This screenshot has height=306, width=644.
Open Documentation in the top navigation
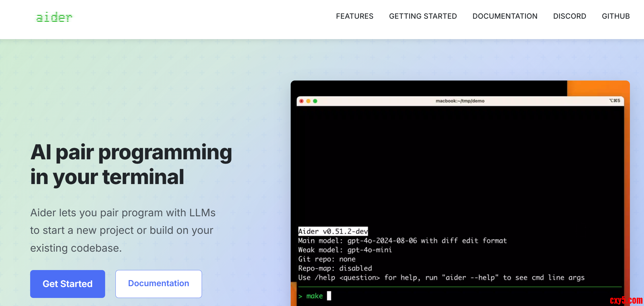point(505,16)
